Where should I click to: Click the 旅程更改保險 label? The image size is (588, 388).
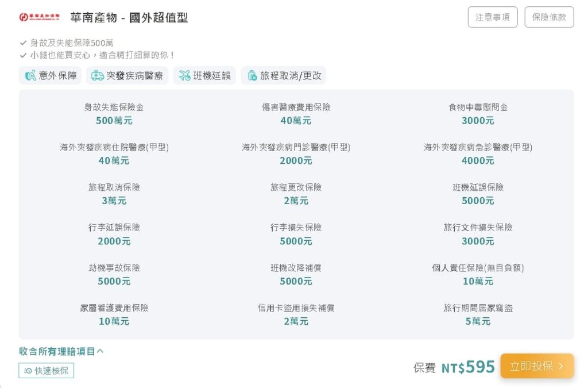point(296,187)
